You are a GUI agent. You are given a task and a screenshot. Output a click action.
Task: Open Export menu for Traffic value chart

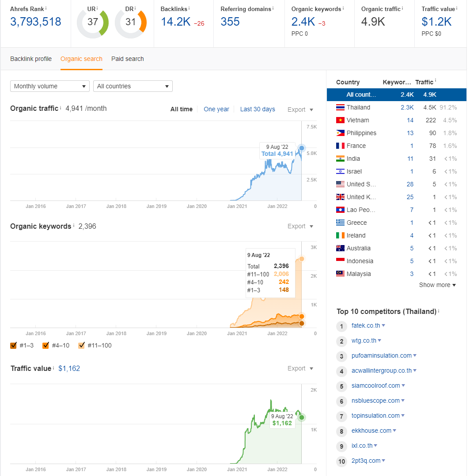(x=300, y=368)
